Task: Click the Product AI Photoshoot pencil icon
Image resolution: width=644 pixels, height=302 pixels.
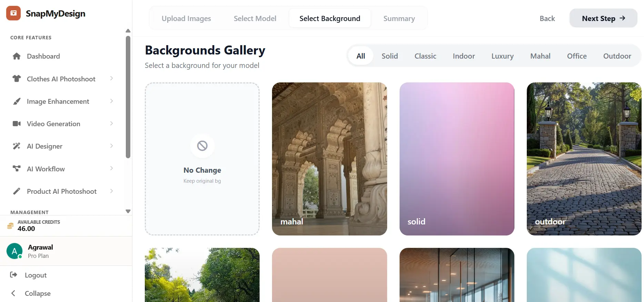Action: [x=17, y=191]
